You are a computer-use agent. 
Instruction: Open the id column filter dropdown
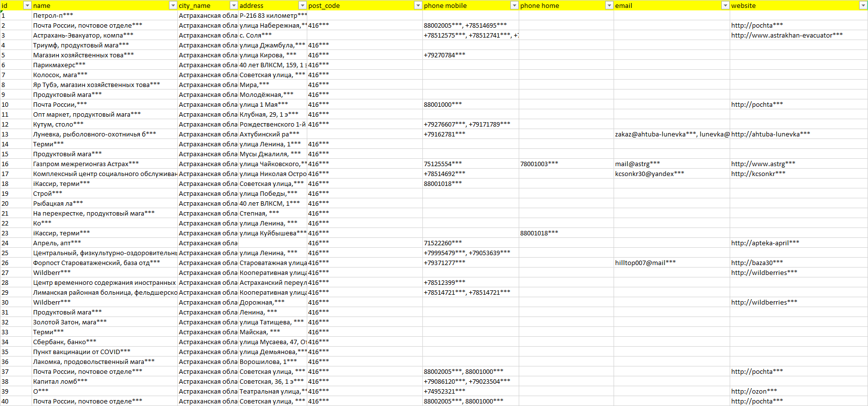pos(27,5)
